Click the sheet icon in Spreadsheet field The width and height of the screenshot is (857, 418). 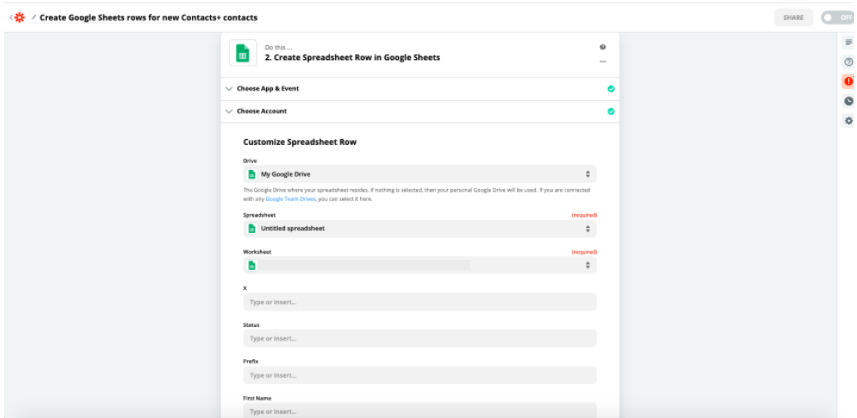click(x=252, y=229)
